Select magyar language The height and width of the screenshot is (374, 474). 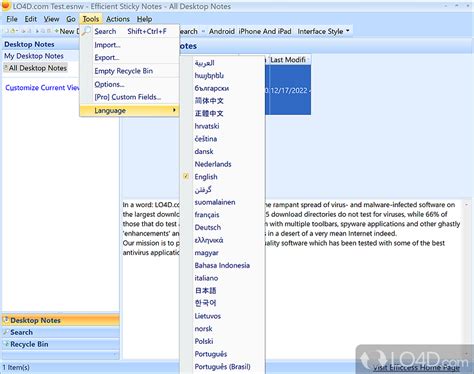222,253
